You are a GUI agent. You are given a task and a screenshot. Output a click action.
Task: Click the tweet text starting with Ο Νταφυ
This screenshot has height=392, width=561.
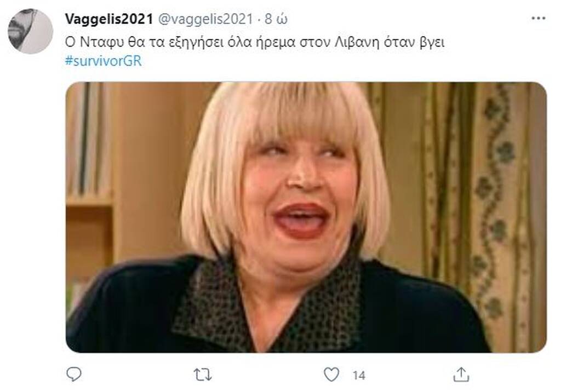[254, 42]
